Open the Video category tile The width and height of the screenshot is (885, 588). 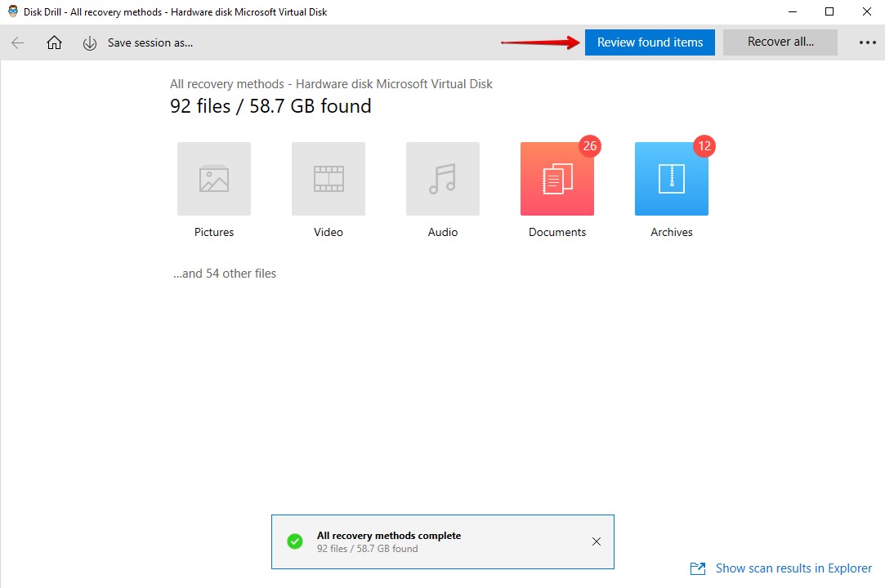(x=329, y=179)
